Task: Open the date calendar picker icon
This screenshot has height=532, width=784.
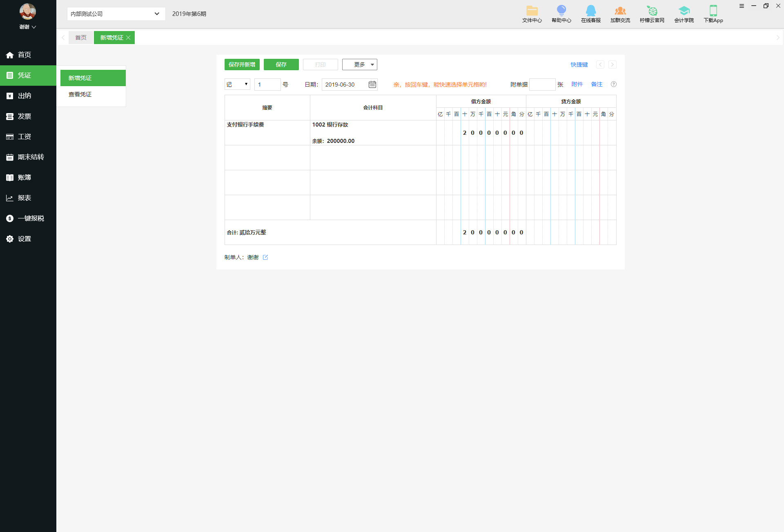Action: click(x=372, y=85)
